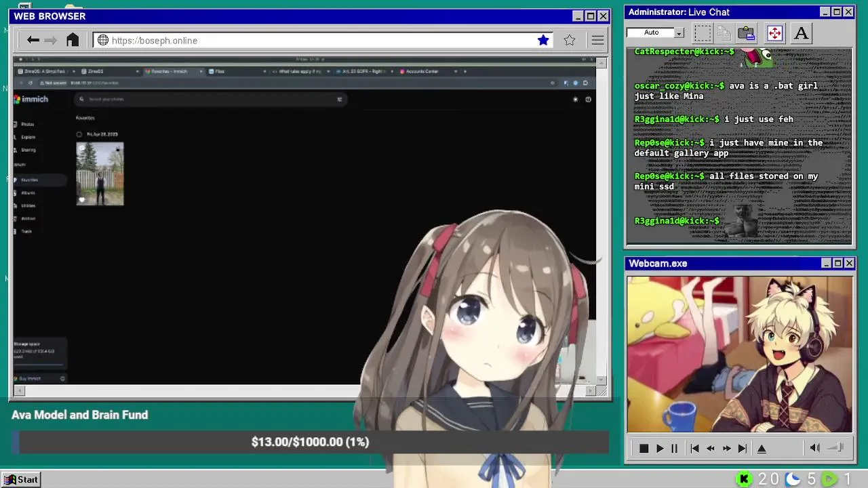Viewport: 868px width, 488px height.
Task: Open the search filter options icon in immich
Action: 340,99
